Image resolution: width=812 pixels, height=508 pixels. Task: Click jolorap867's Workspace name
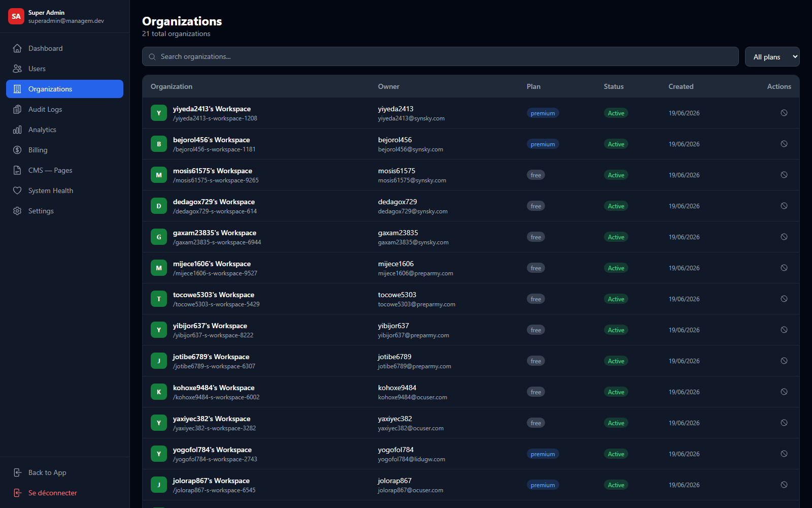click(x=211, y=481)
